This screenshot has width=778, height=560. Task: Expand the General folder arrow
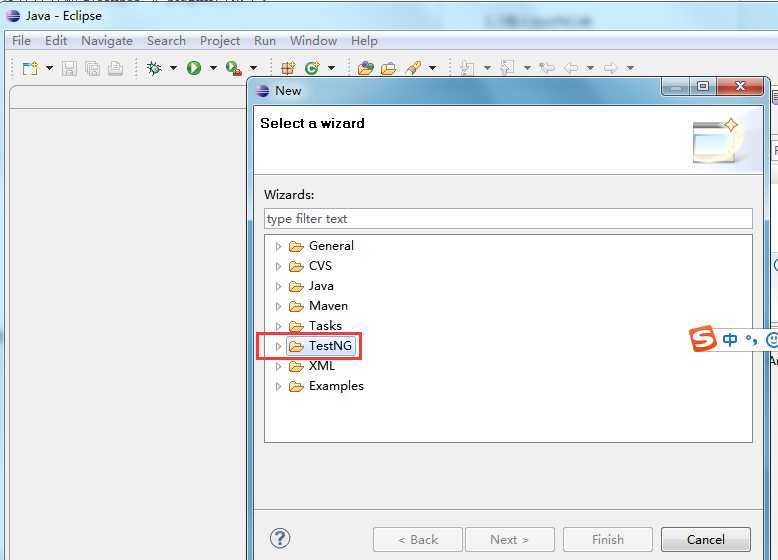tap(278, 247)
